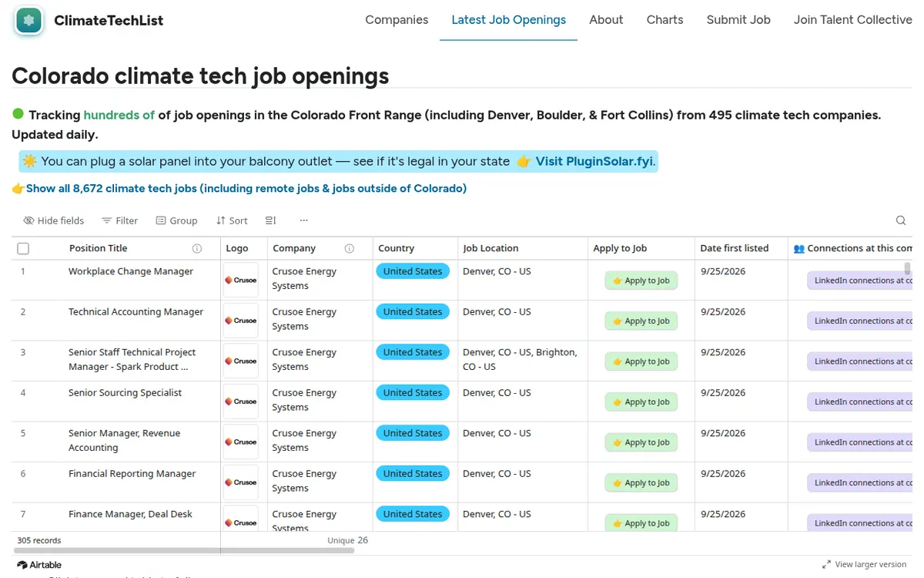Open Join Talent Collective
The width and height of the screenshot is (924, 578).
(x=853, y=20)
